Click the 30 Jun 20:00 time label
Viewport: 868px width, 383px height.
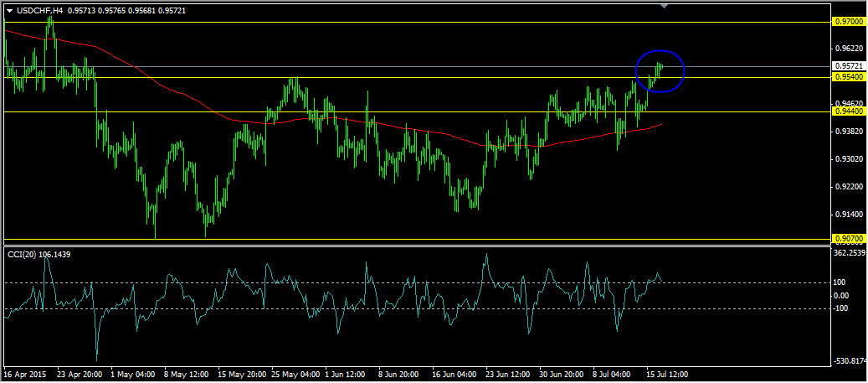point(562,374)
